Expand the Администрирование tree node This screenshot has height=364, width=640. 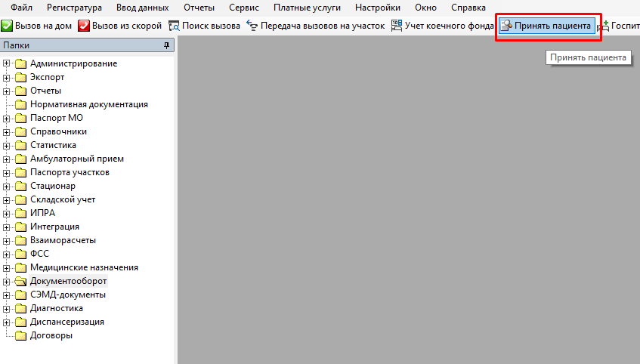[x=6, y=63]
